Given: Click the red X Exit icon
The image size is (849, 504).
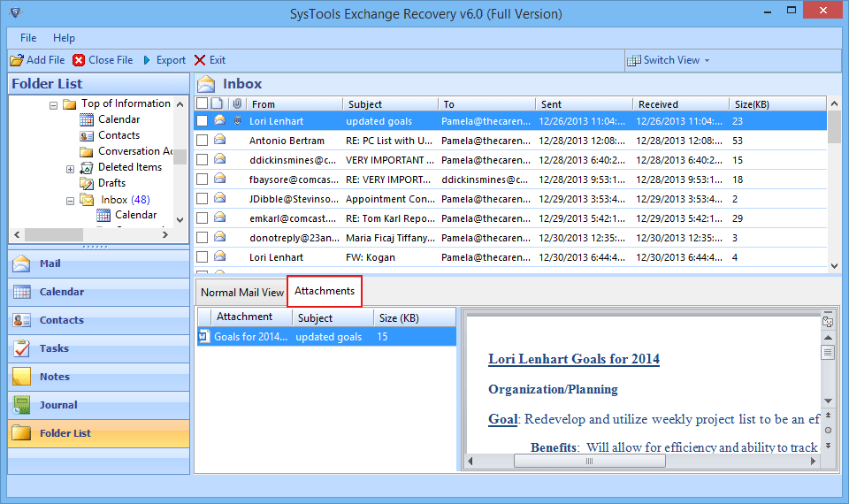Looking at the screenshot, I should pos(200,60).
